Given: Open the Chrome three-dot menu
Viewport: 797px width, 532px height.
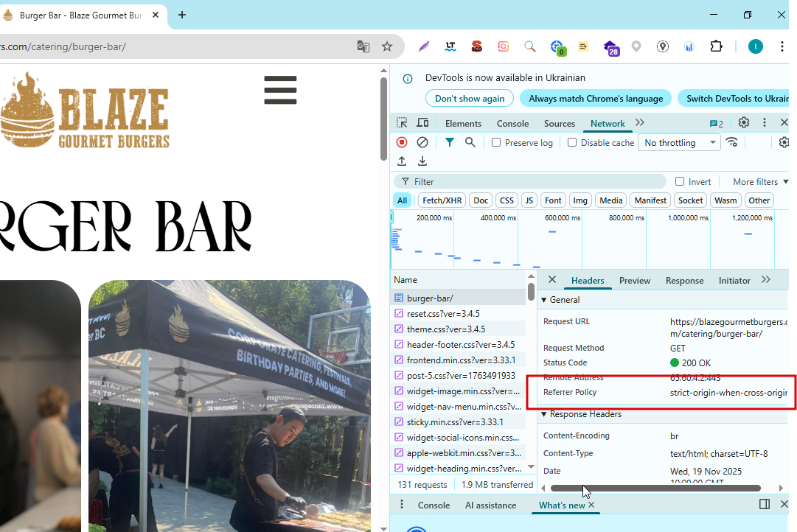Looking at the screenshot, I should tap(782, 46).
